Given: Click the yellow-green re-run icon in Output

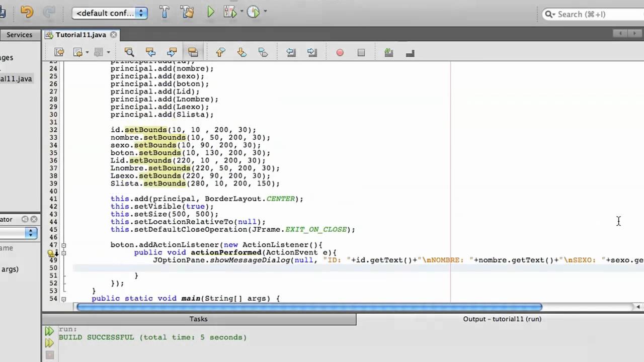Looking at the screenshot, I should pyautogui.click(x=49, y=343).
